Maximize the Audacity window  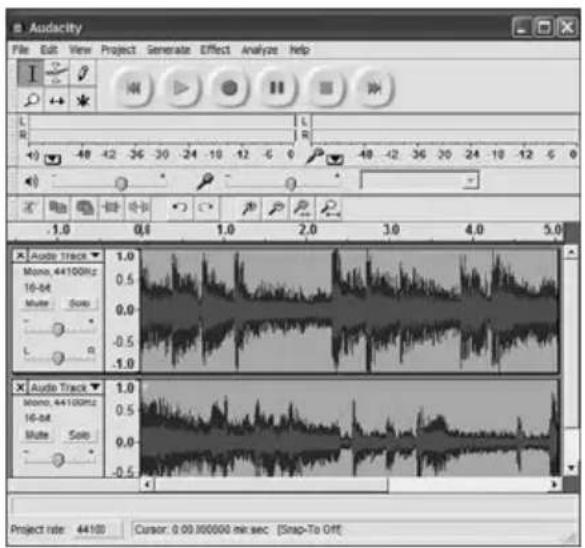pos(544,28)
